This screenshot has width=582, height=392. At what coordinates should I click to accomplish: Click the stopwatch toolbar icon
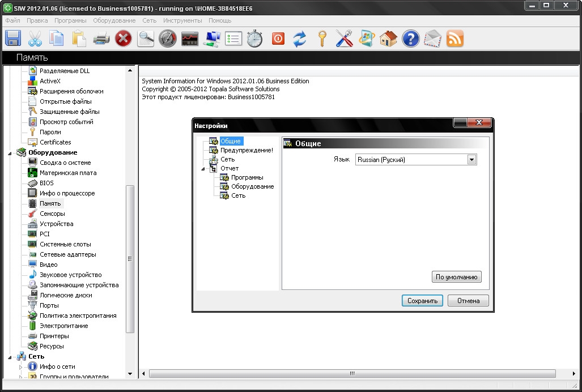click(x=254, y=39)
